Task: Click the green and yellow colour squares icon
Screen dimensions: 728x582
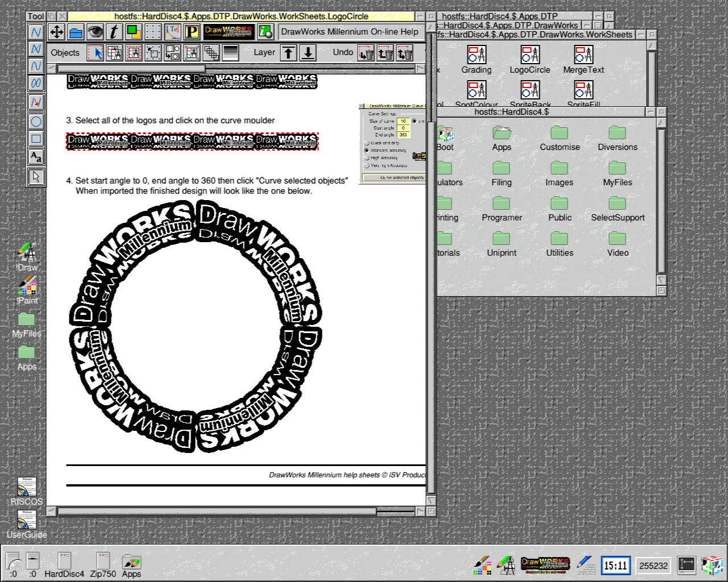Action: (x=134, y=32)
